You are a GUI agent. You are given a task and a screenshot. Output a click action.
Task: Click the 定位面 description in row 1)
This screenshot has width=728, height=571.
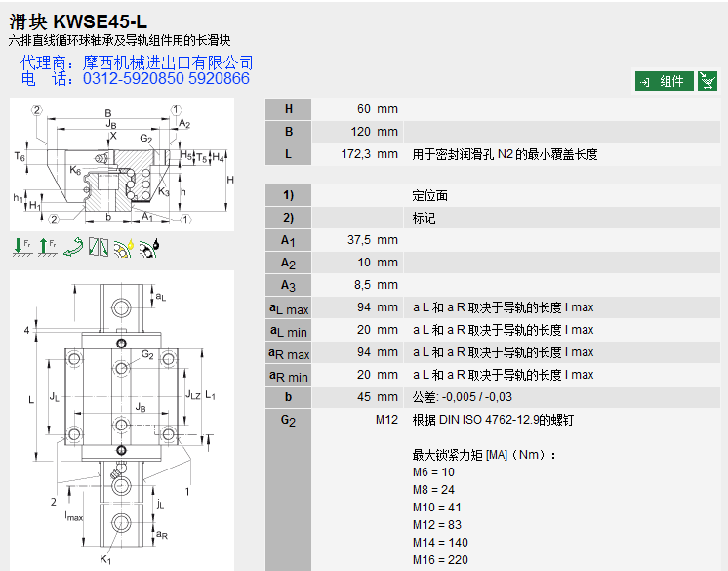[x=430, y=196]
